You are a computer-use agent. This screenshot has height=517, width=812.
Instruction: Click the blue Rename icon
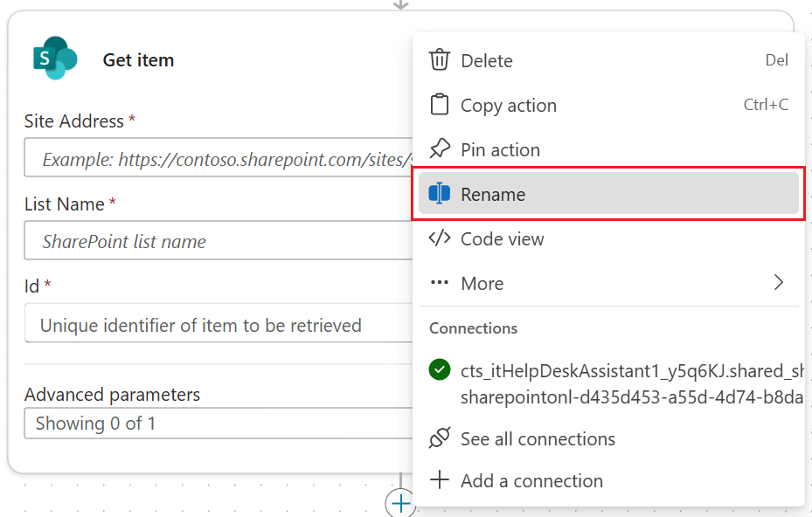439,194
